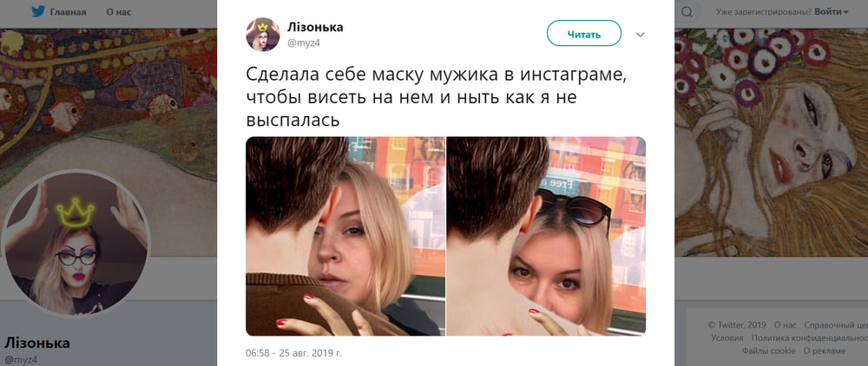
Task: Go to the Главная tab
Action: click(68, 11)
